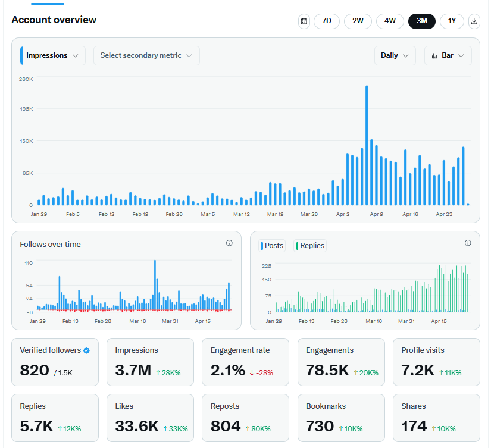The width and height of the screenshot is (491, 448).
Task: Click the Account overview heading
Action: click(54, 20)
